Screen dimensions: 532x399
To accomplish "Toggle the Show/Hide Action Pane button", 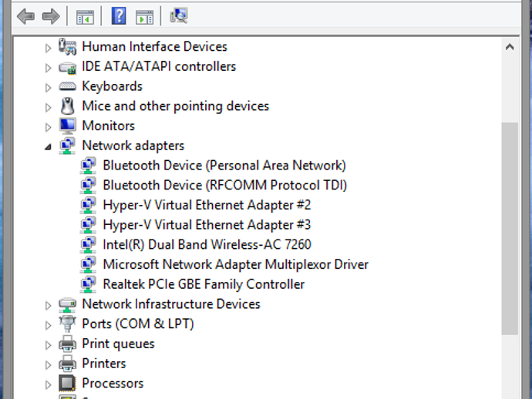I will [x=144, y=15].
